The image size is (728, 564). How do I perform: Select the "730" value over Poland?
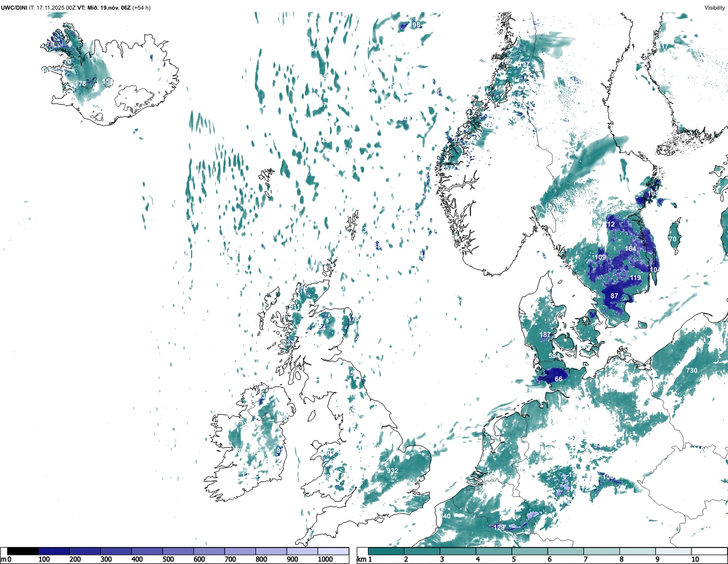(x=692, y=370)
